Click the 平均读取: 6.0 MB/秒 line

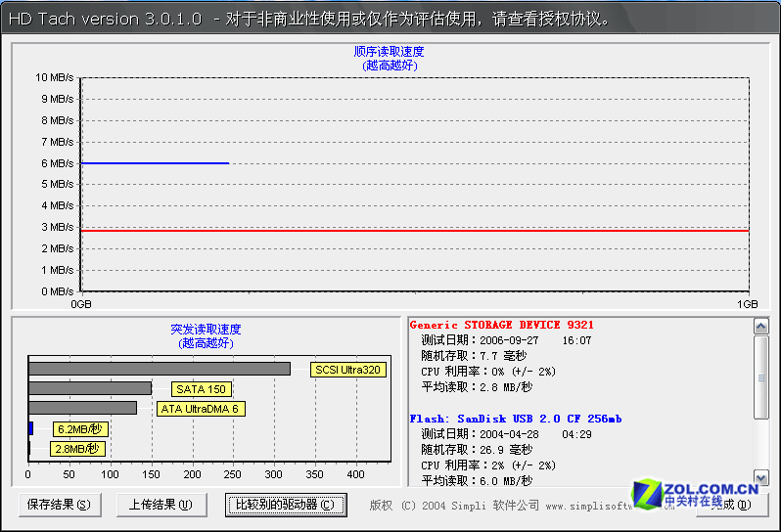click(x=477, y=481)
